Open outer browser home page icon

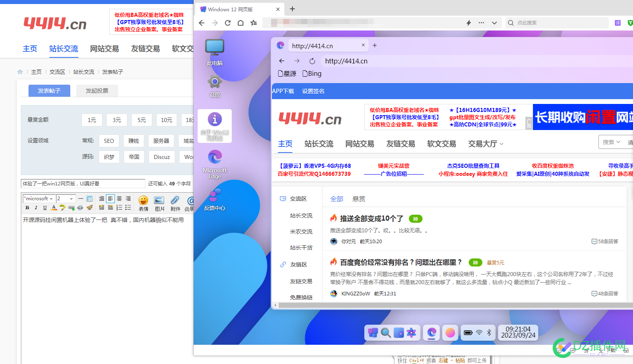(x=241, y=23)
